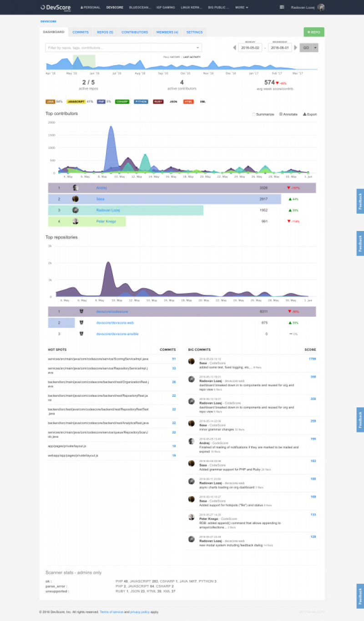Open Andrej's contributor link
Image resolution: width=364 pixels, height=621 pixels.
click(101, 188)
